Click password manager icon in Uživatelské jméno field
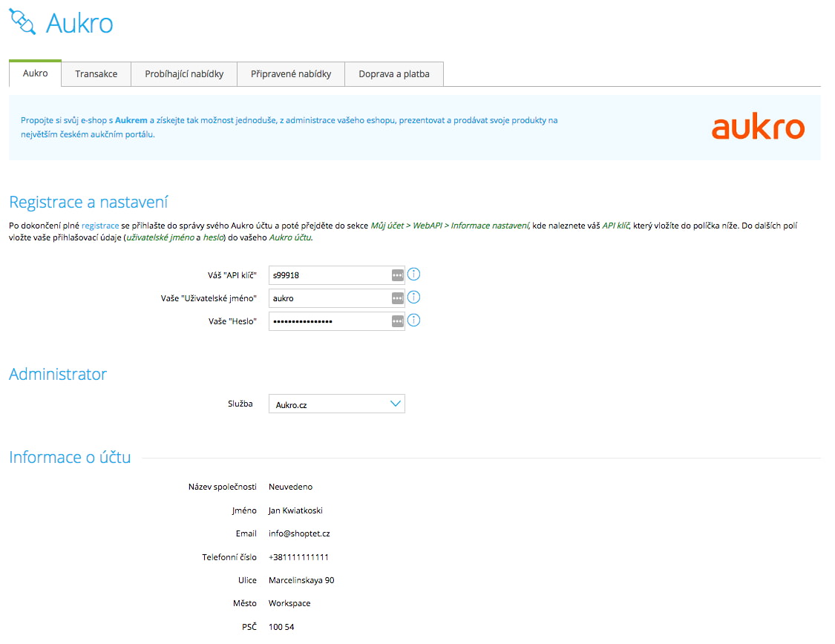The height and width of the screenshot is (644, 835). tap(397, 298)
